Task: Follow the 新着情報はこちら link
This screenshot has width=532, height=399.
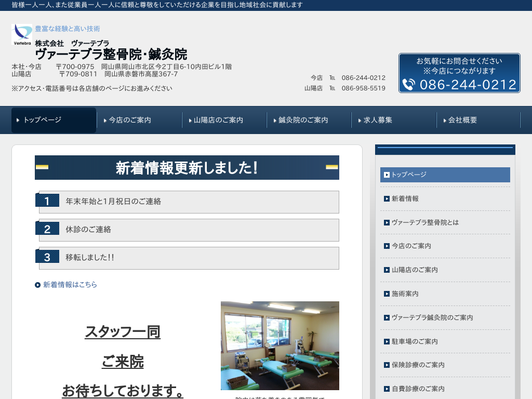Action: click(70, 285)
